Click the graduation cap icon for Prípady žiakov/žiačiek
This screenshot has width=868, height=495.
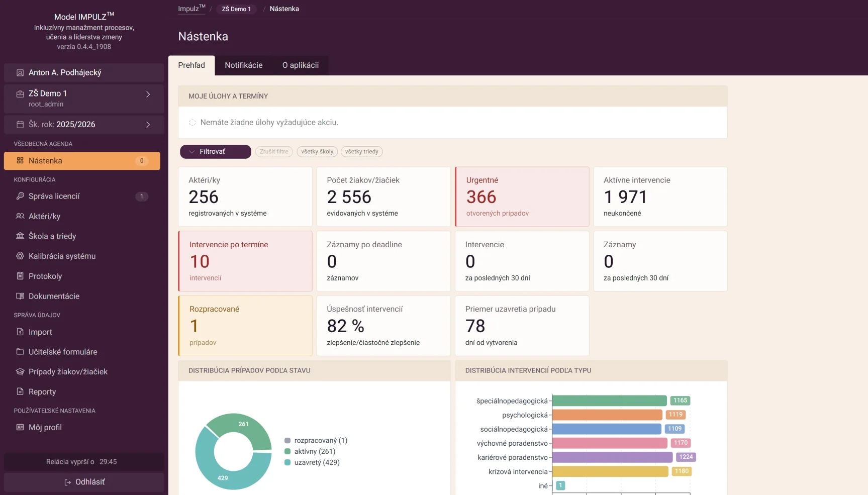click(x=20, y=372)
